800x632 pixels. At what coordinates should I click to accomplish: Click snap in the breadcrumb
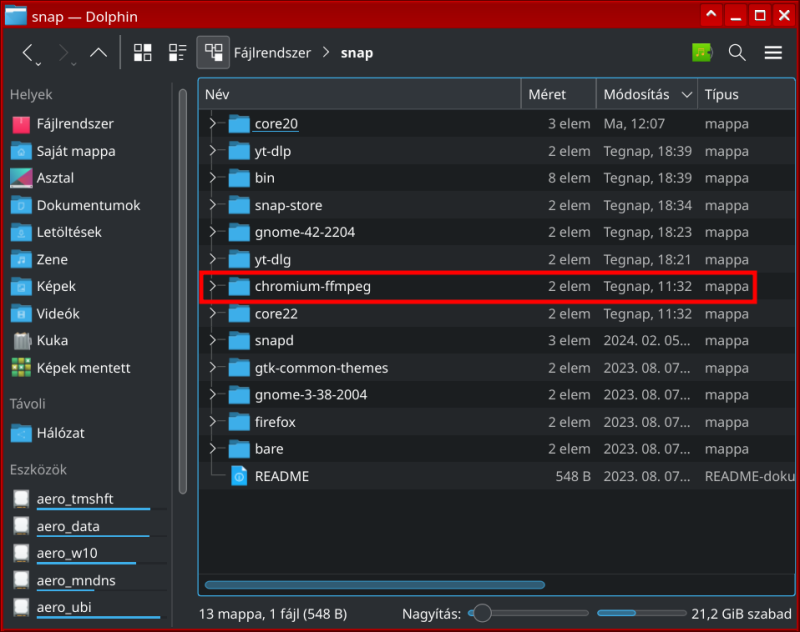point(357,53)
